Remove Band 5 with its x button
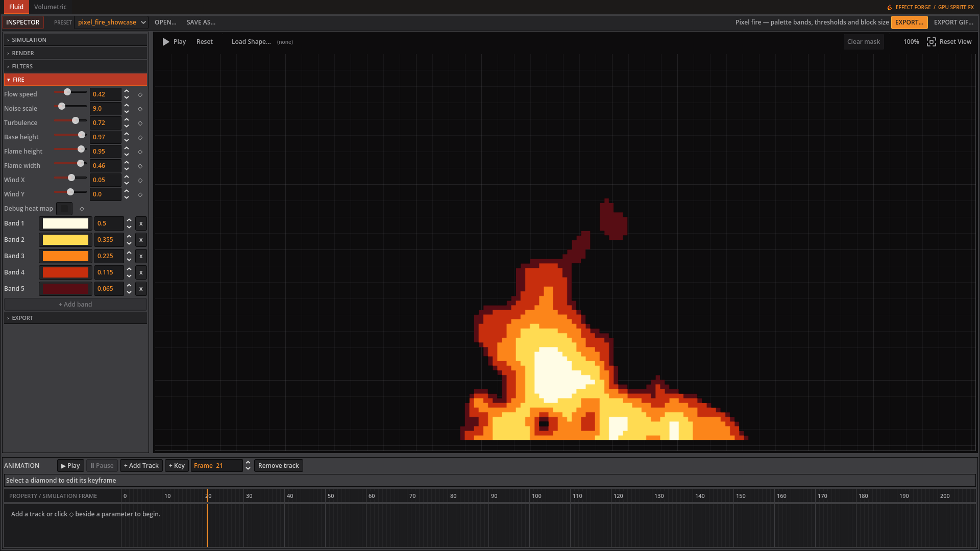This screenshot has height=551, width=980. pos(141,289)
